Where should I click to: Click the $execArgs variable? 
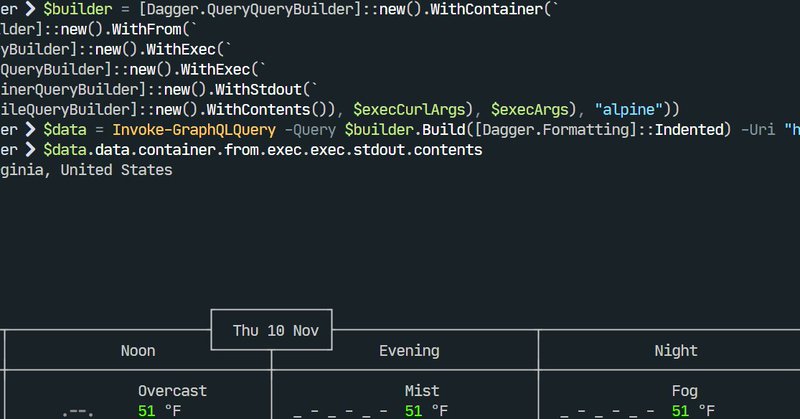530,109
